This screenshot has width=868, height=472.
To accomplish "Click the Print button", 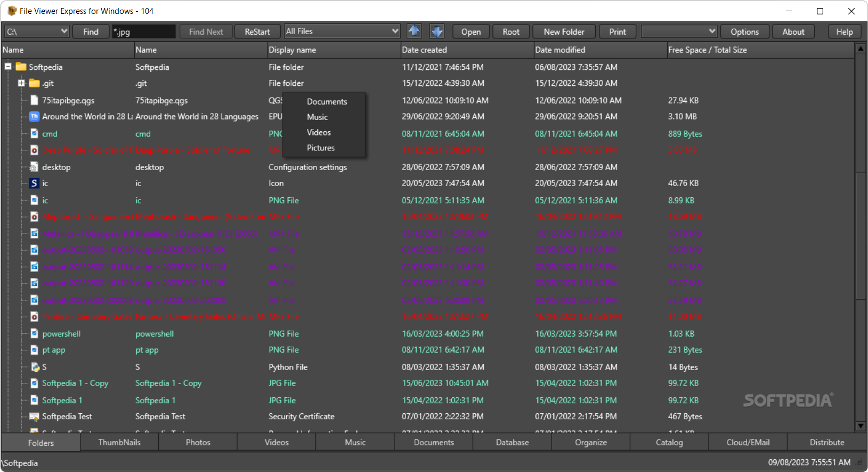I will coord(618,31).
